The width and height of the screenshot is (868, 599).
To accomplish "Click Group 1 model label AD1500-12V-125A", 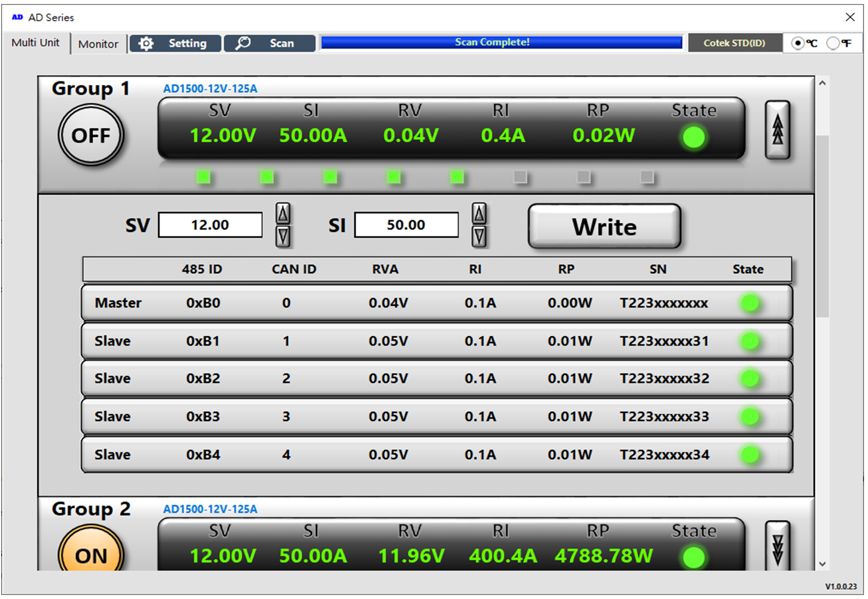I will click(210, 89).
